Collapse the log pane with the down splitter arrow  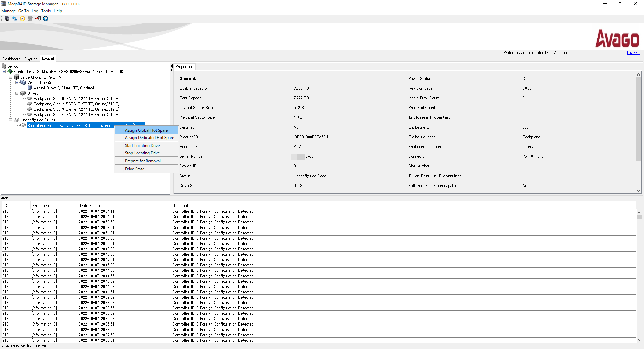(x=7, y=198)
